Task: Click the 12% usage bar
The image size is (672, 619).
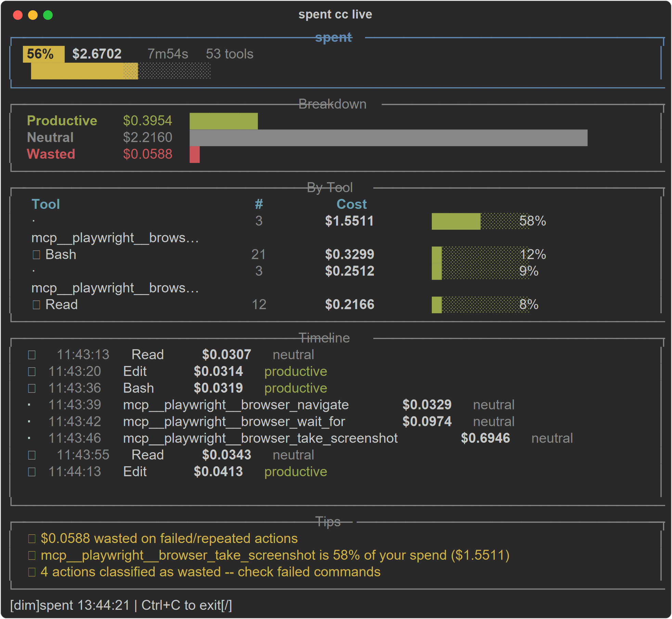Action: (x=481, y=255)
